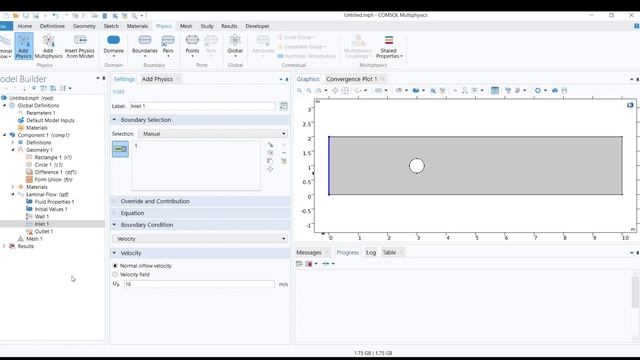Click the open file folder icon
640x360 pixels.
pos(16,16)
